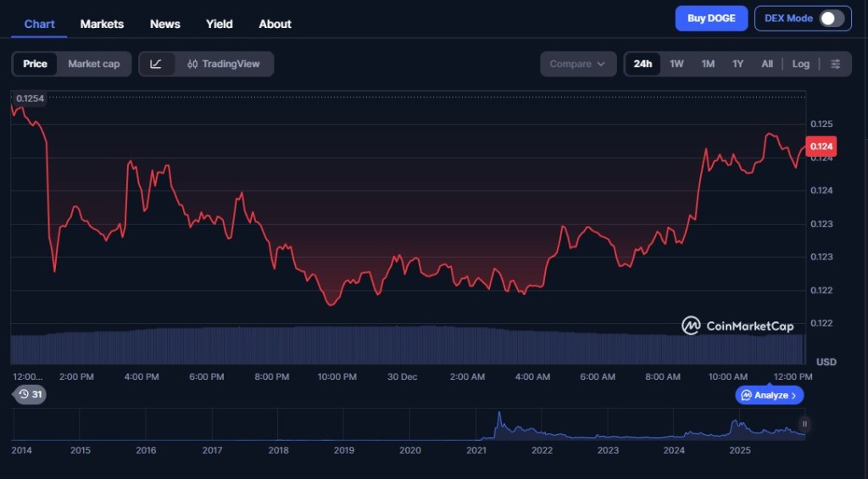The height and width of the screenshot is (479, 868).
Task: Toggle the DEX Mode switch
Action: point(831,19)
